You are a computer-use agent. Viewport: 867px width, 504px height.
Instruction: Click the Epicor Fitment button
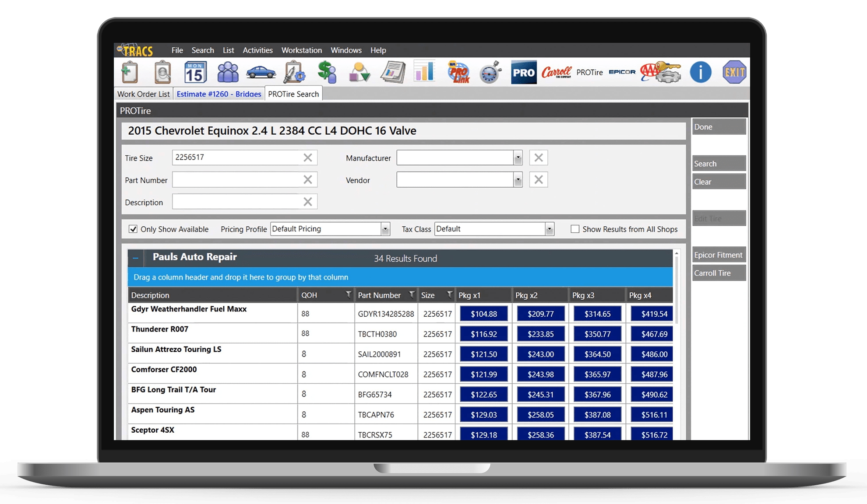click(719, 255)
